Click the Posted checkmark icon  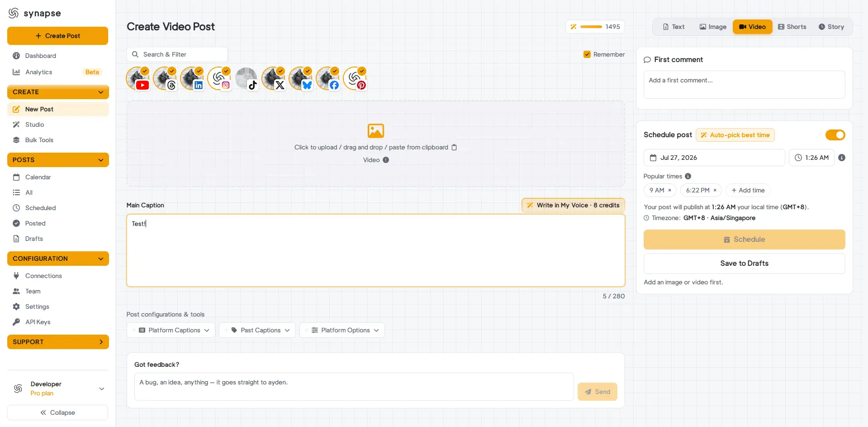(x=16, y=223)
